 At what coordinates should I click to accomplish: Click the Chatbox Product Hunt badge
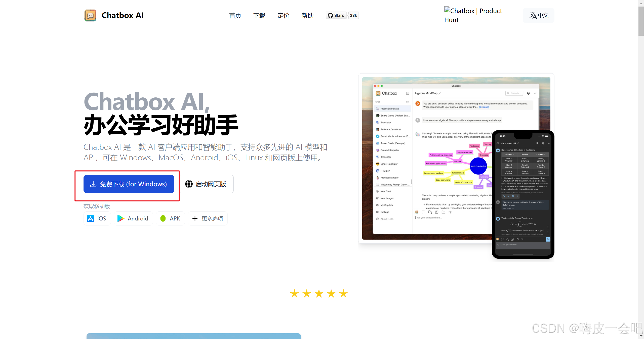click(473, 15)
